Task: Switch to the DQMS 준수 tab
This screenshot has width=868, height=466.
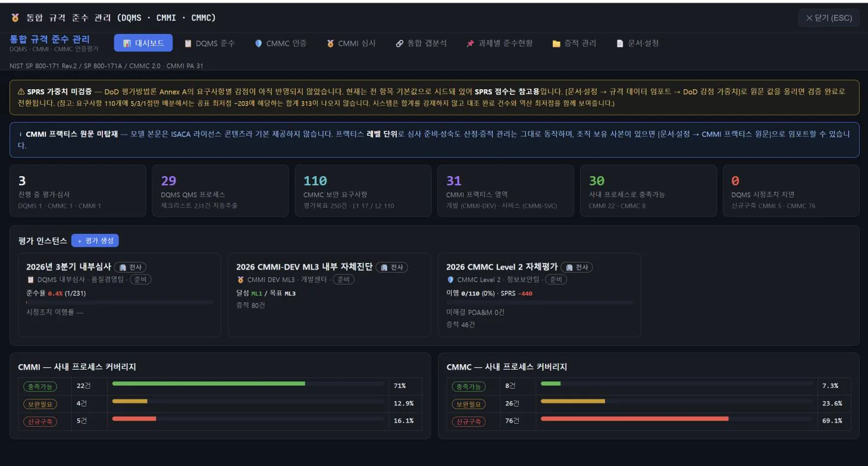Action: click(x=209, y=43)
